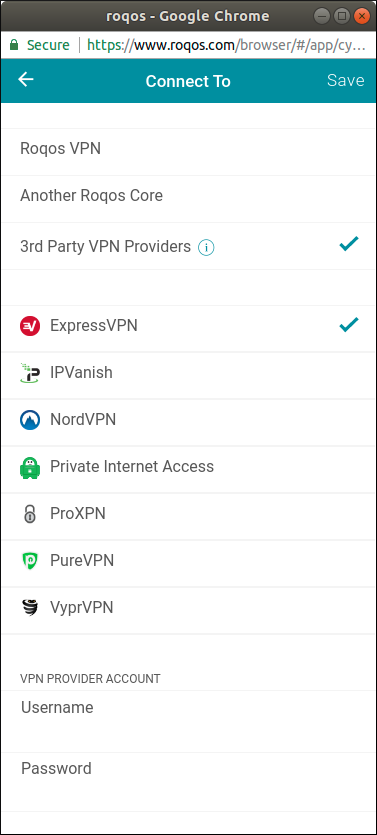Screen dimensions: 377x835
Task: Click the roqos.com URL address bar
Action: tap(226, 45)
